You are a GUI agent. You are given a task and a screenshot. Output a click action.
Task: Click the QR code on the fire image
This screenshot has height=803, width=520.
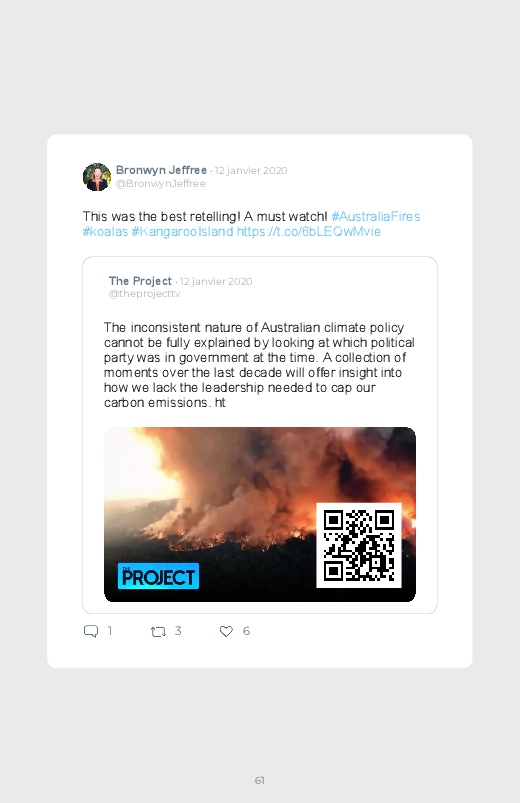[359, 545]
